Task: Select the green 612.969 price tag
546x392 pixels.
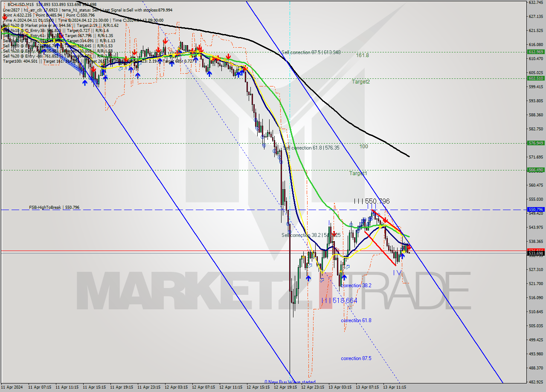Action: coord(536,52)
